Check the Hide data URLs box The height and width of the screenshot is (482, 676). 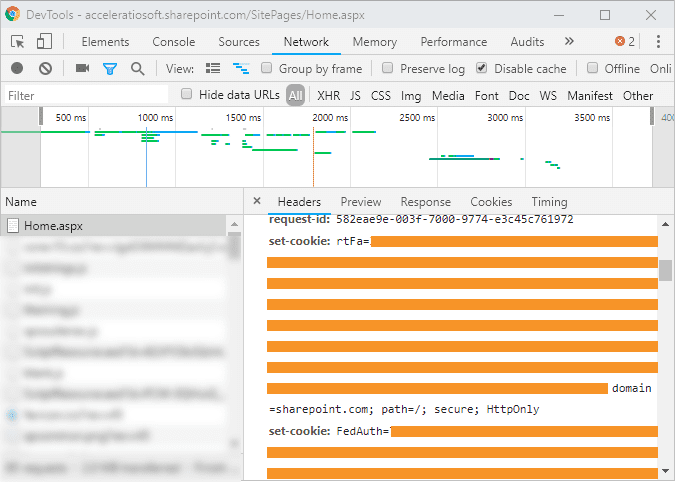(x=186, y=94)
